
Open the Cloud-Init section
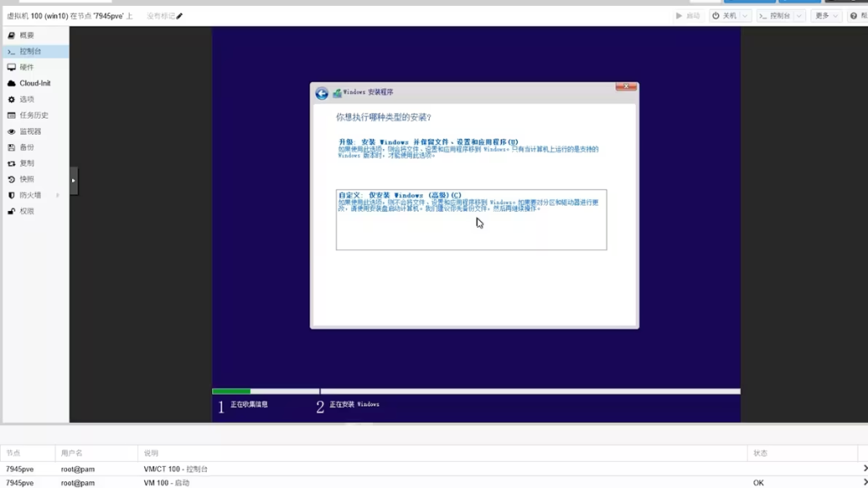[35, 83]
